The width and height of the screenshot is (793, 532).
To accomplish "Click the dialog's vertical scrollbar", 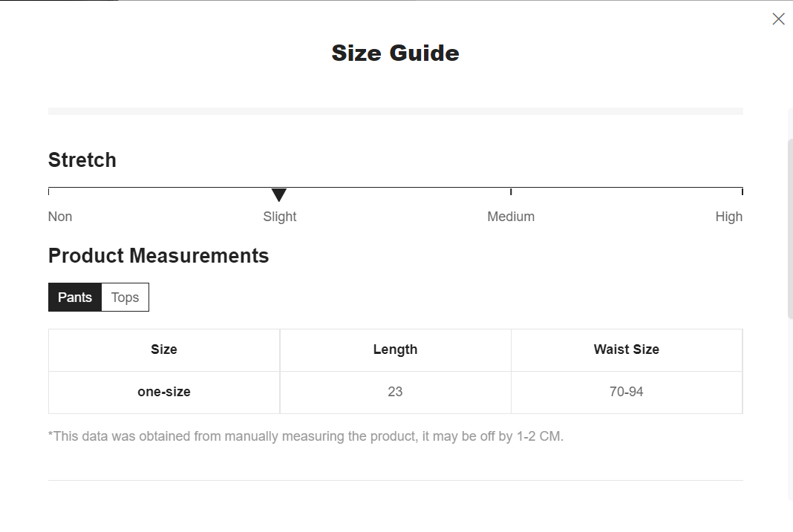I will point(791,227).
